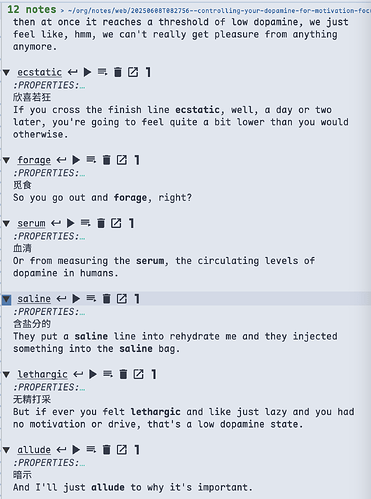Click the '12 notes' header label
The width and height of the screenshot is (371, 499).
tap(32, 9)
